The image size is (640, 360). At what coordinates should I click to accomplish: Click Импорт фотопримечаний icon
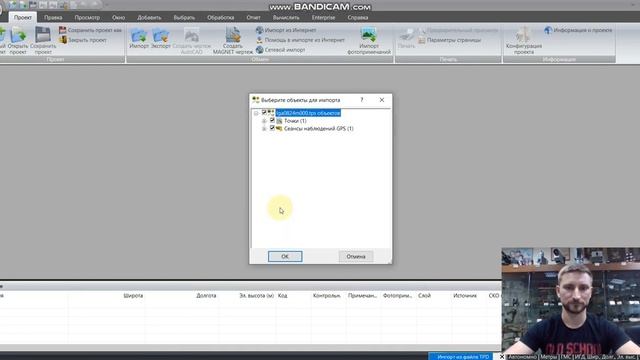point(369,35)
